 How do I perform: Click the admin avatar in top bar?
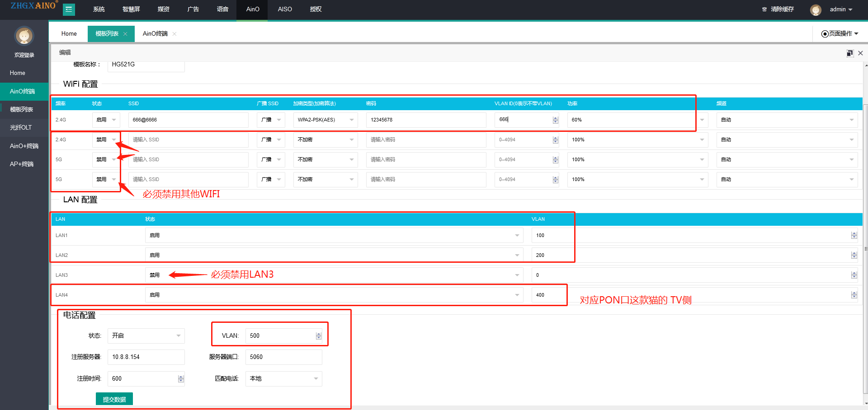816,9
